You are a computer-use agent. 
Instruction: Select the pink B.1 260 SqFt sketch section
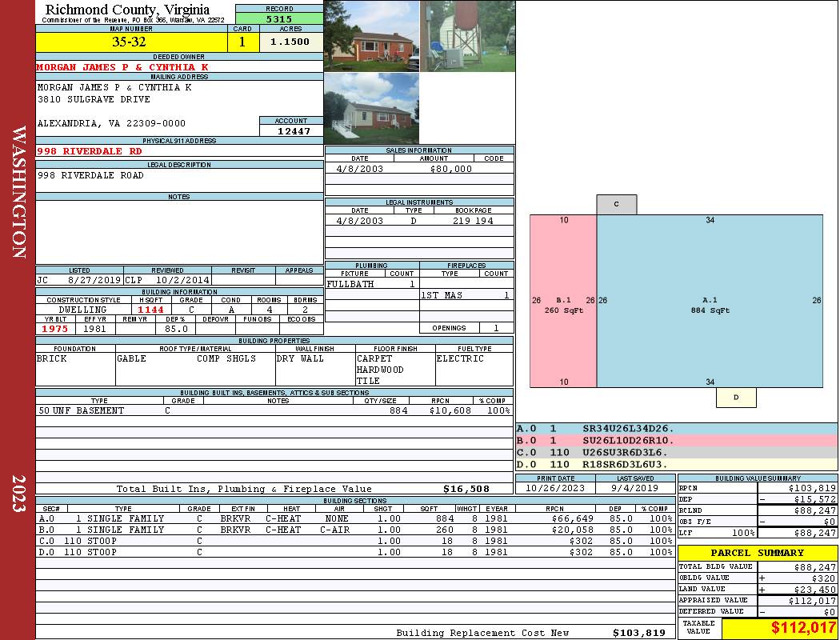point(563,301)
